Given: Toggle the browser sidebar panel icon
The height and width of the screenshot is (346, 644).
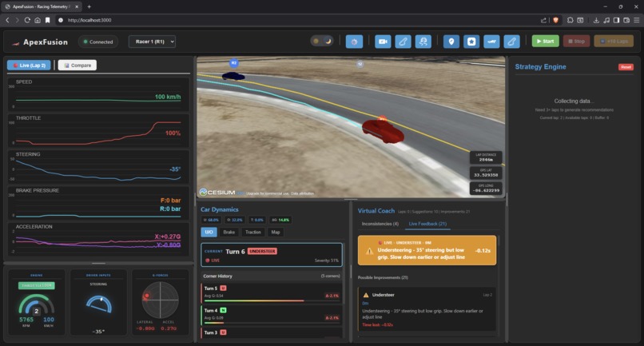Looking at the screenshot, I should pyautogui.click(x=616, y=20).
